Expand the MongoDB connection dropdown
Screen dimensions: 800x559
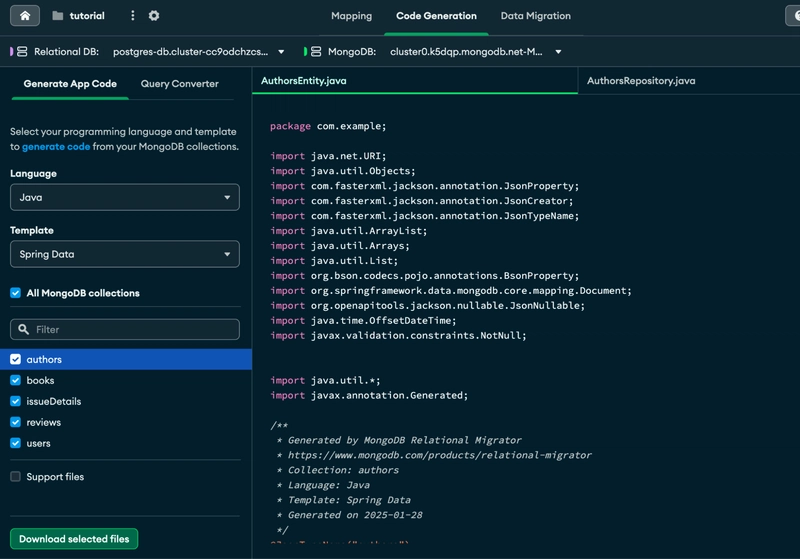tap(558, 52)
